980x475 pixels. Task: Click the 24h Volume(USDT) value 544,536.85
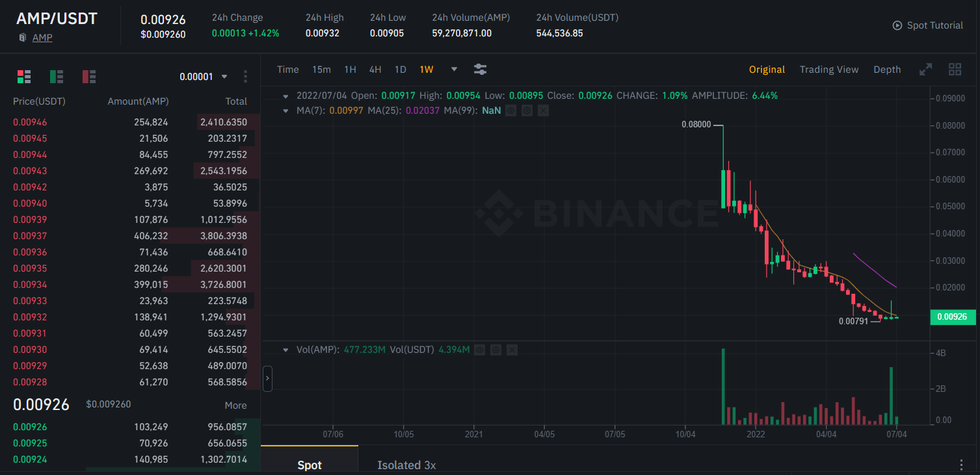pos(559,33)
